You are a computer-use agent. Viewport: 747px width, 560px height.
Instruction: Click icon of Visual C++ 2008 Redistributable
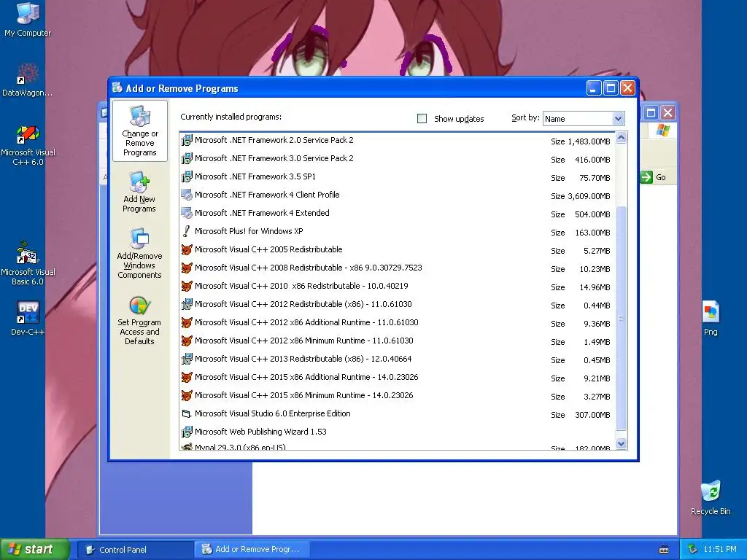click(187, 268)
